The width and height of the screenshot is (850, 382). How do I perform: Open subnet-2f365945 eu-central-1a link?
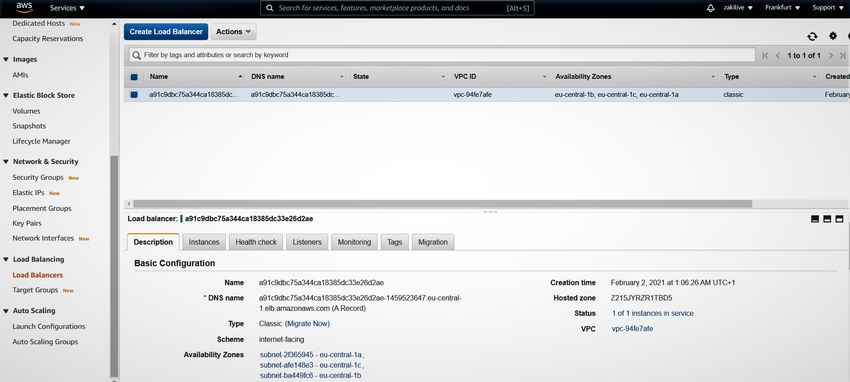pos(311,355)
